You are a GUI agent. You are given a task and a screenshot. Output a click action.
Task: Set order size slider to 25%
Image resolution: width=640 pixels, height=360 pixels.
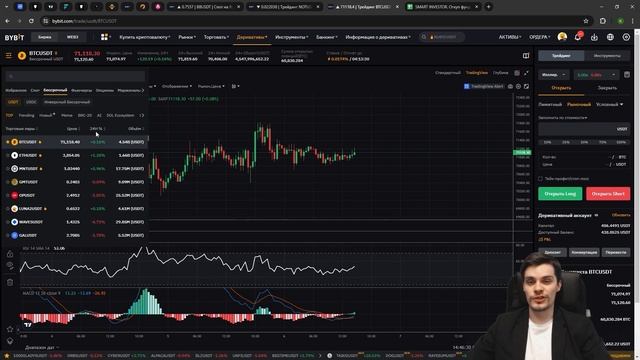click(x=566, y=142)
